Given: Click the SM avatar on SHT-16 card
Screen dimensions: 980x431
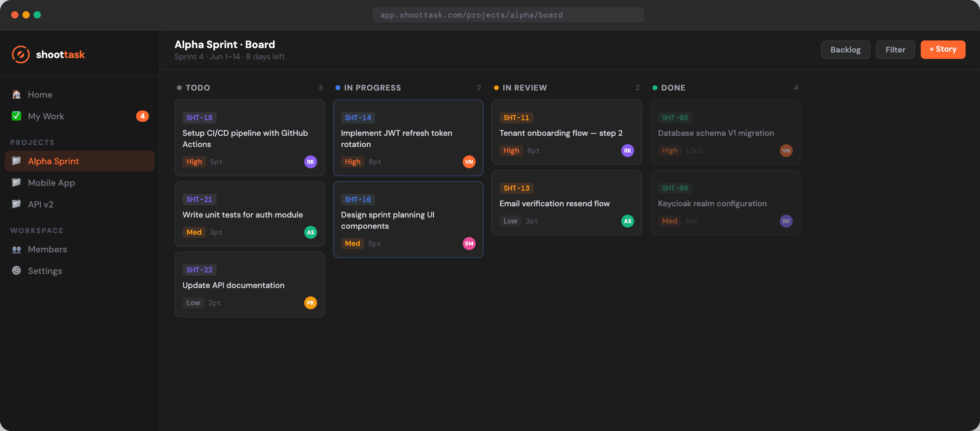Looking at the screenshot, I should 469,244.
